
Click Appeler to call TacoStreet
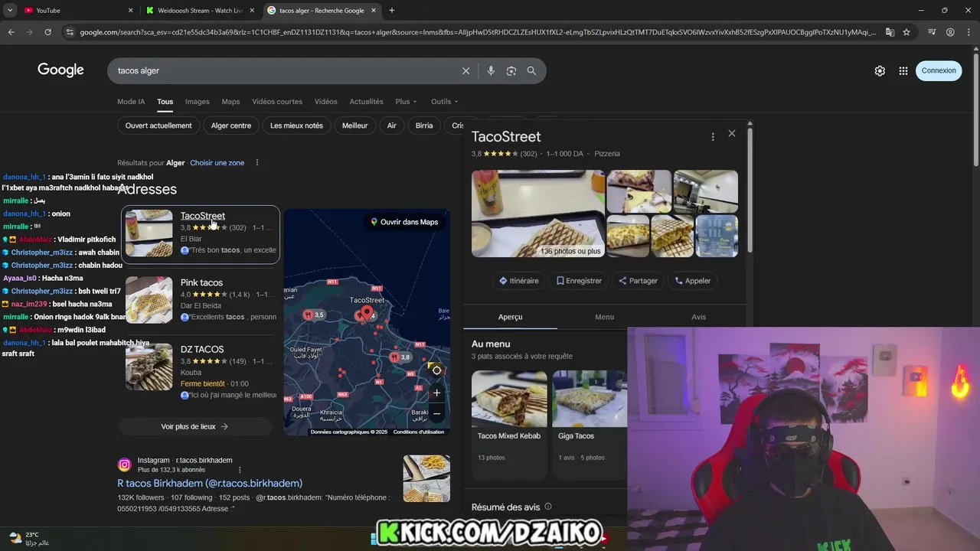click(693, 281)
